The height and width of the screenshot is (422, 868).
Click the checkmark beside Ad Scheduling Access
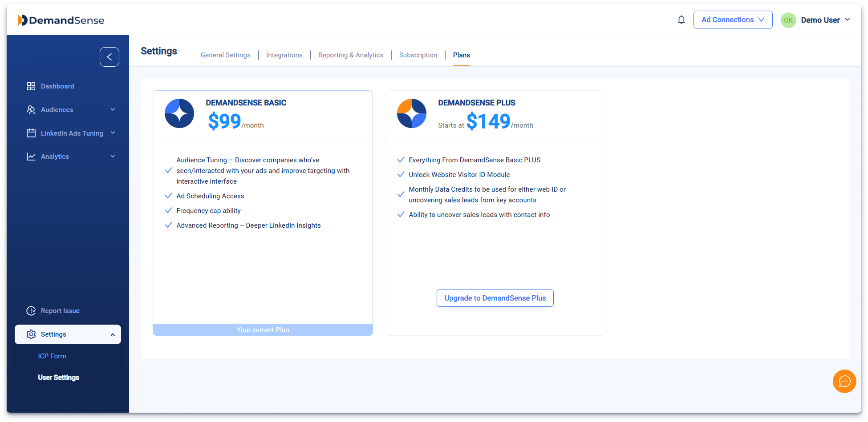[169, 196]
